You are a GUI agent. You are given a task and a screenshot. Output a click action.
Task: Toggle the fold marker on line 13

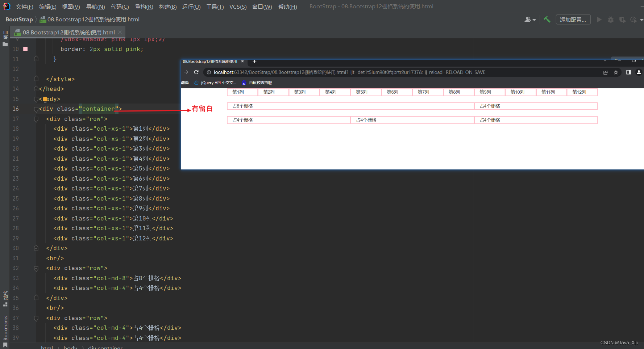[x=36, y=79]
